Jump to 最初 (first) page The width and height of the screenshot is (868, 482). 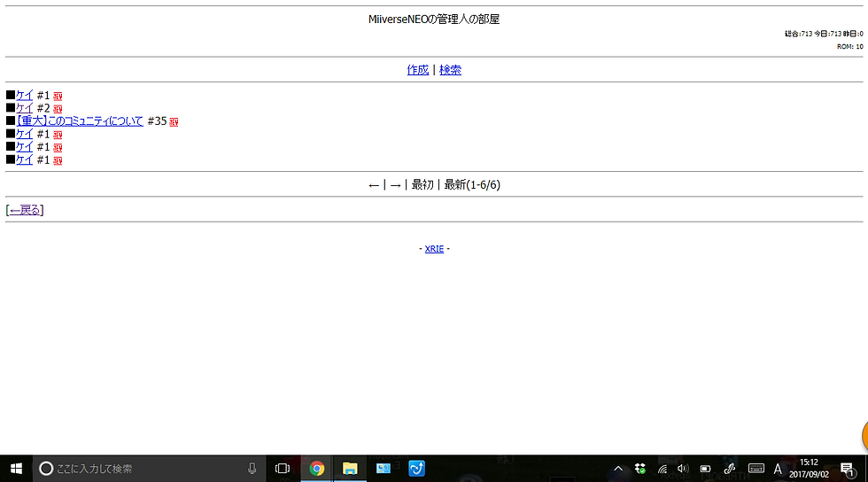(x=422, y=184)
